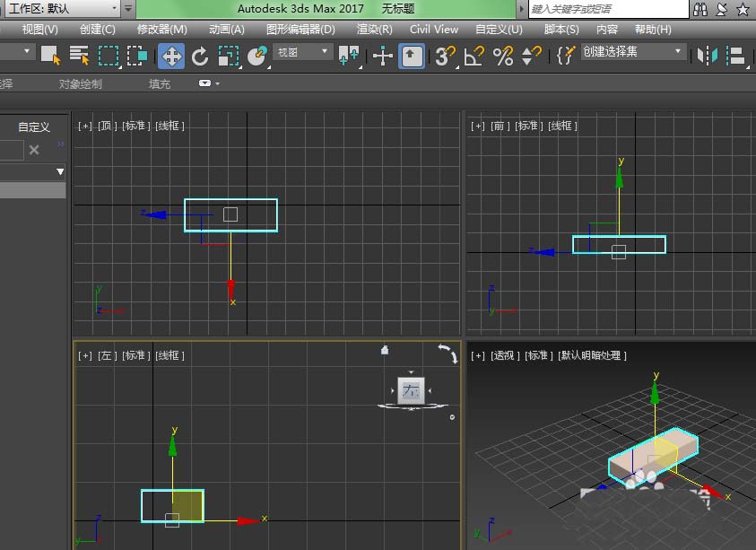
Task: Toggle the 3D Snaps button
Action: click(x=444, y=56)
